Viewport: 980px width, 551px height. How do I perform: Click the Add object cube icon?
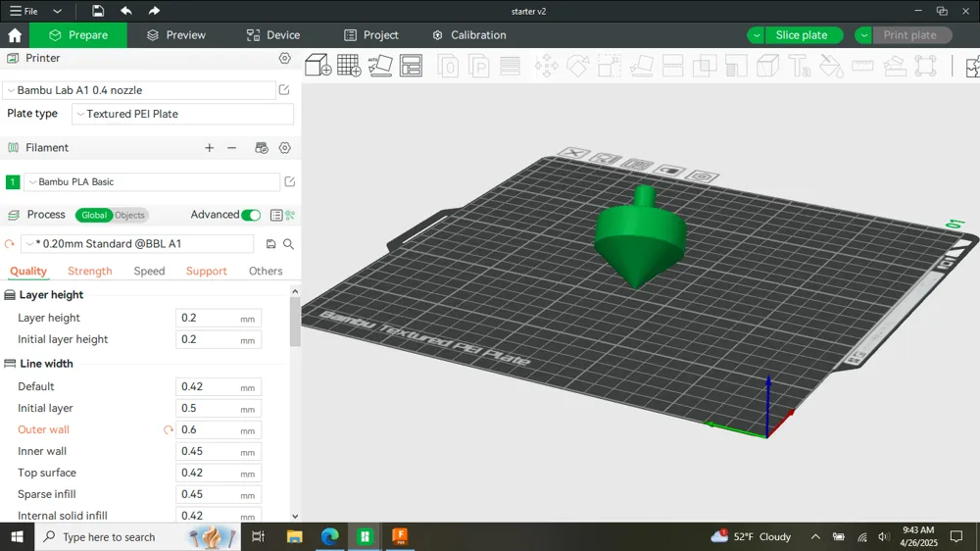click(x=318, y=65)
